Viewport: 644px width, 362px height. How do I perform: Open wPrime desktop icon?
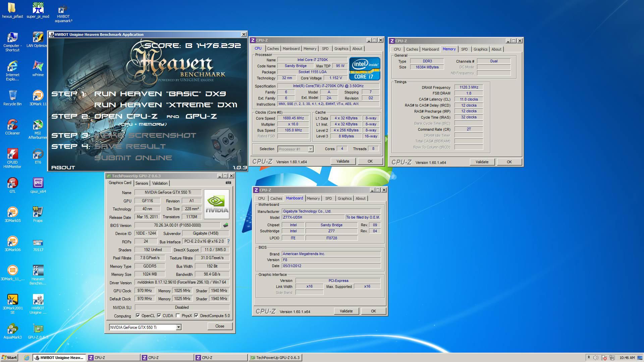pyautogui.click(x=38, y=69)
